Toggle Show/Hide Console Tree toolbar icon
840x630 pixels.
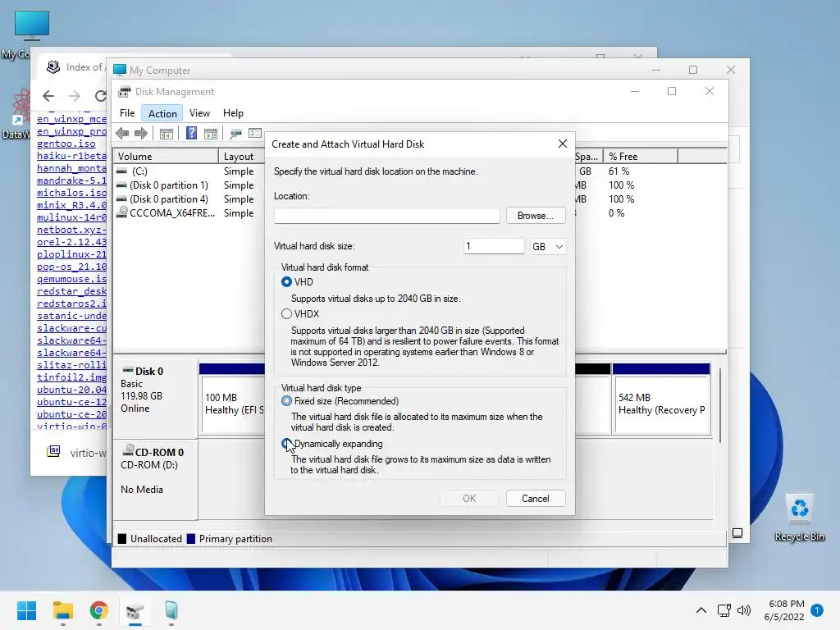coord(166,134)
